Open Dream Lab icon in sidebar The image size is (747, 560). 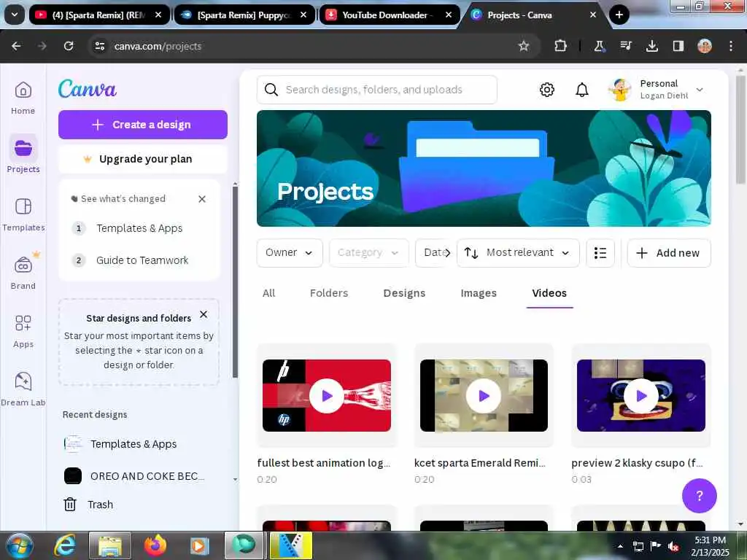tap(23, 381)
